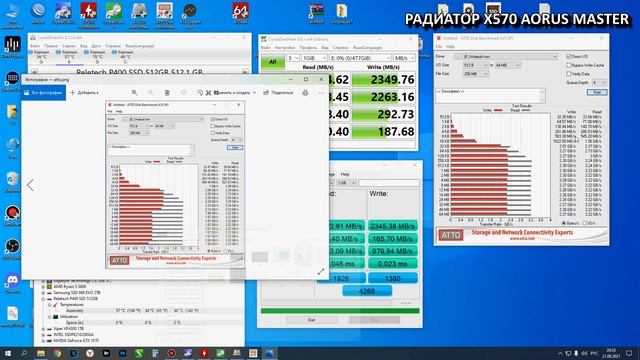Click the print icon in Photos toolbar
Screen dimensions: 640x360
coord(305,93)
